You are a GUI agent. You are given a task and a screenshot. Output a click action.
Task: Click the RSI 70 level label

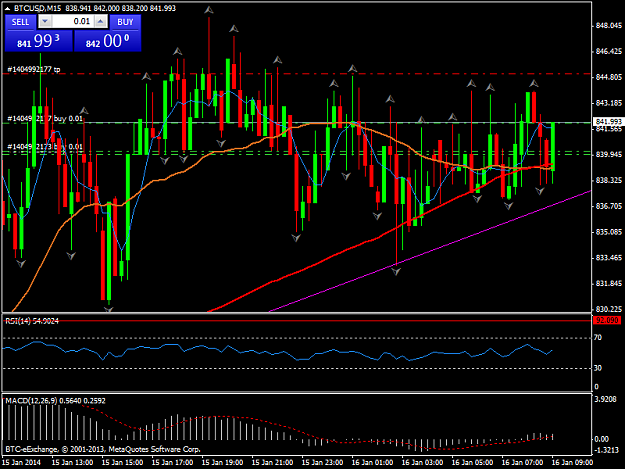597,338
